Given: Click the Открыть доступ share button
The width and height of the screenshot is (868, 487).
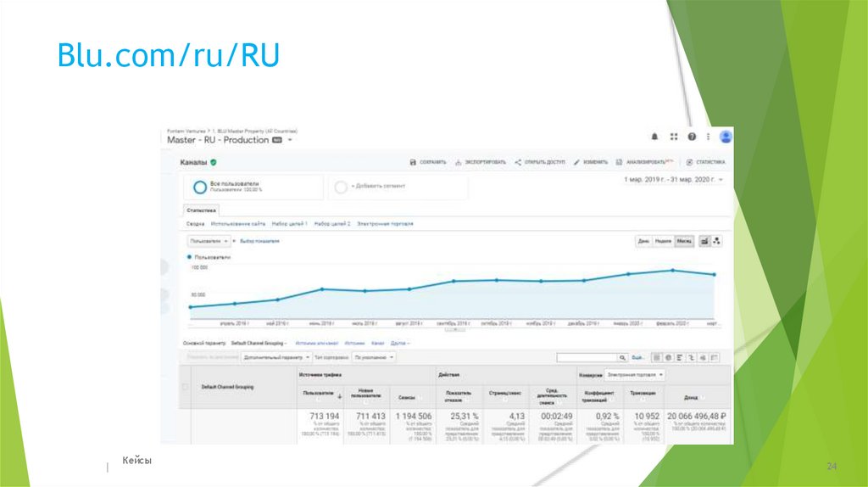Looking at the screenshot, I should [540, 162].
